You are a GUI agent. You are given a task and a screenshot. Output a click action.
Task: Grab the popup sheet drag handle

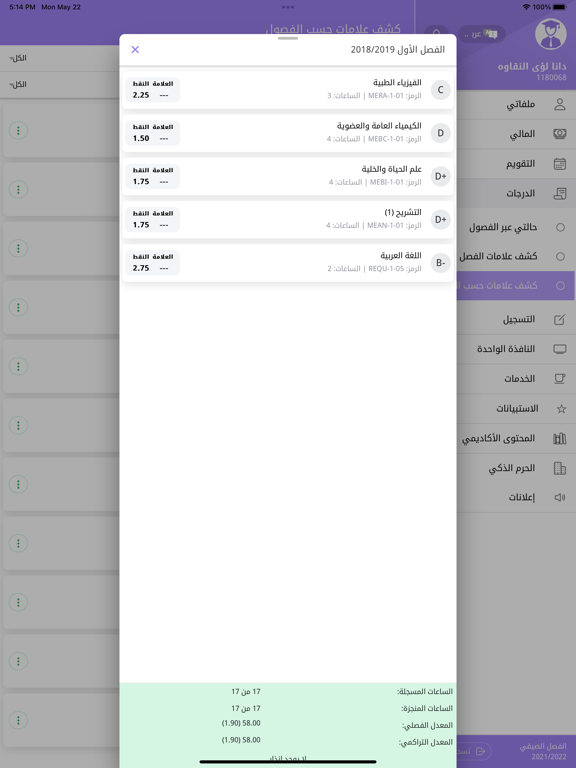point(288,38)
